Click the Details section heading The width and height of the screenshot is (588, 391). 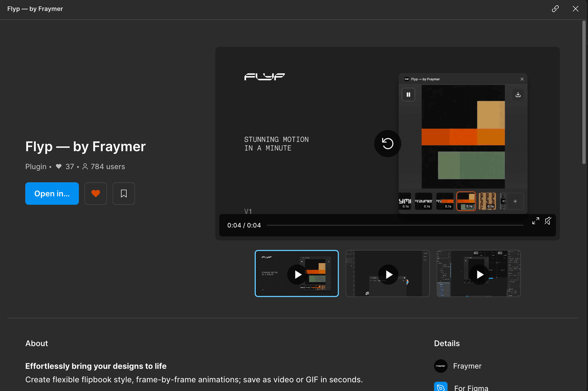(x=447, y=343)
